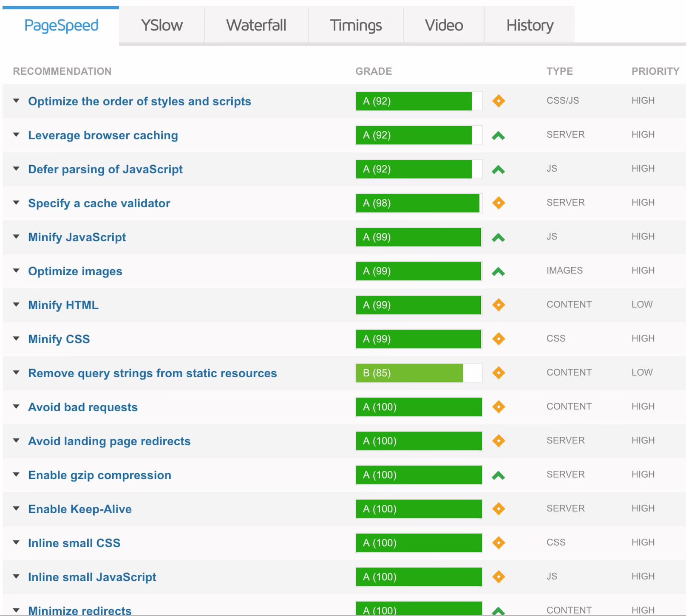
Task: Open the Inline small JavaScript link
Action: click(92, 577)
